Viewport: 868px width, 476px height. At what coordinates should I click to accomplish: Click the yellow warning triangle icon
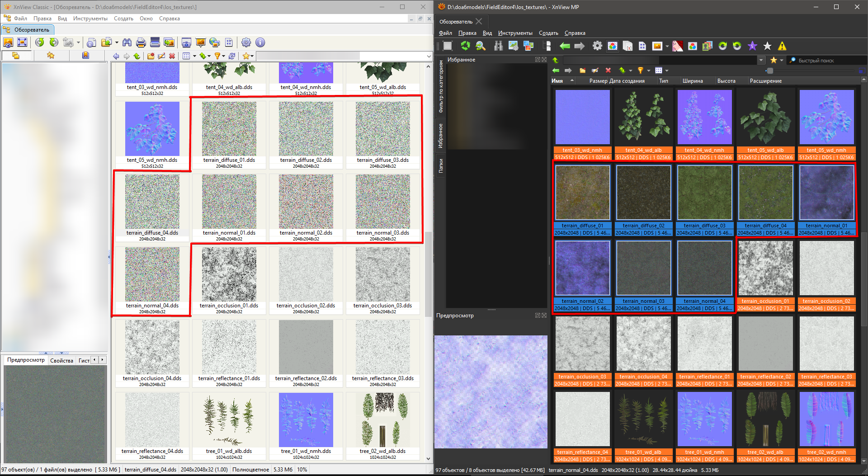(x=782, y=46)
